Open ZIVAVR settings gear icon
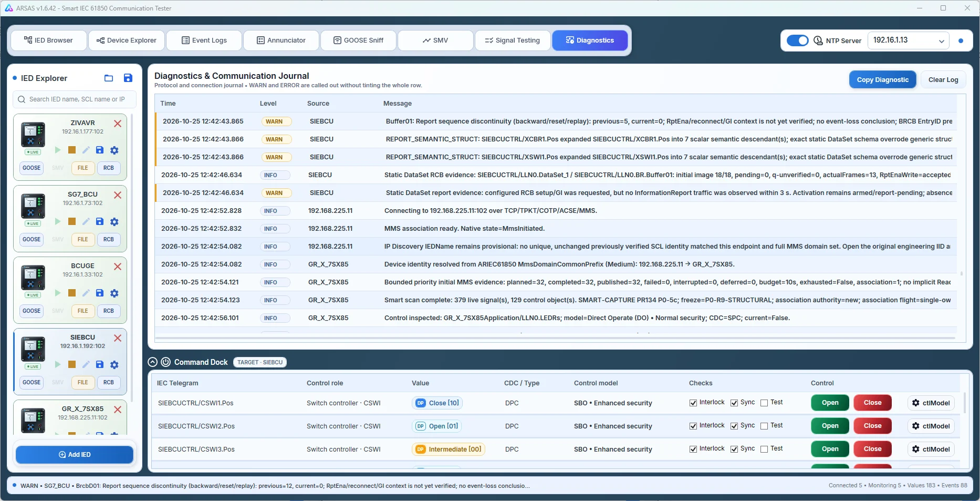 pyautogui.click(x=114, y=150)
